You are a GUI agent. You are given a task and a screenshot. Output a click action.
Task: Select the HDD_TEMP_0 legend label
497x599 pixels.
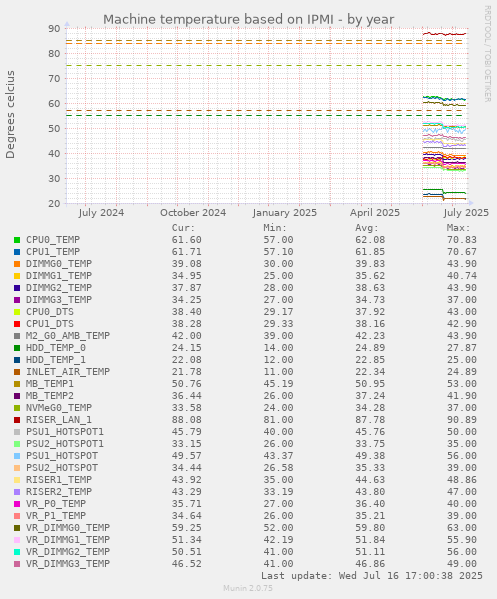tap(56, 348)
